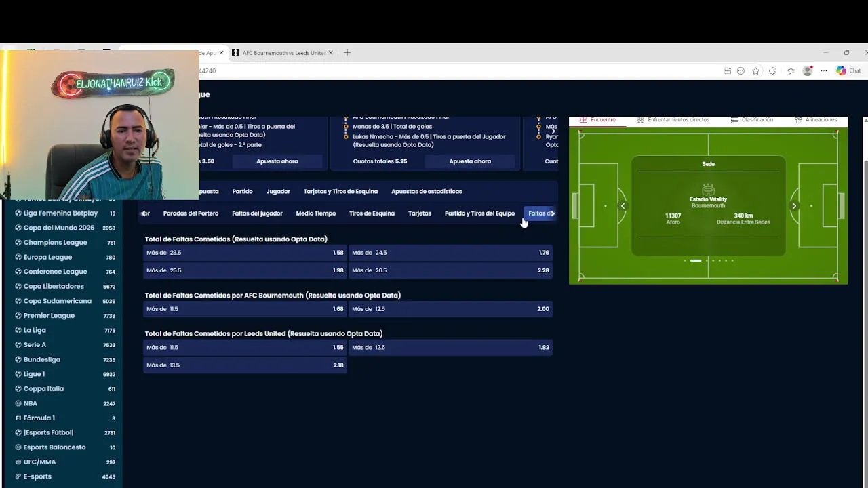868x488 pixels.
Task: Click Apuesta ahora under Cuotas totales 5.25
Action: (470, 161)
